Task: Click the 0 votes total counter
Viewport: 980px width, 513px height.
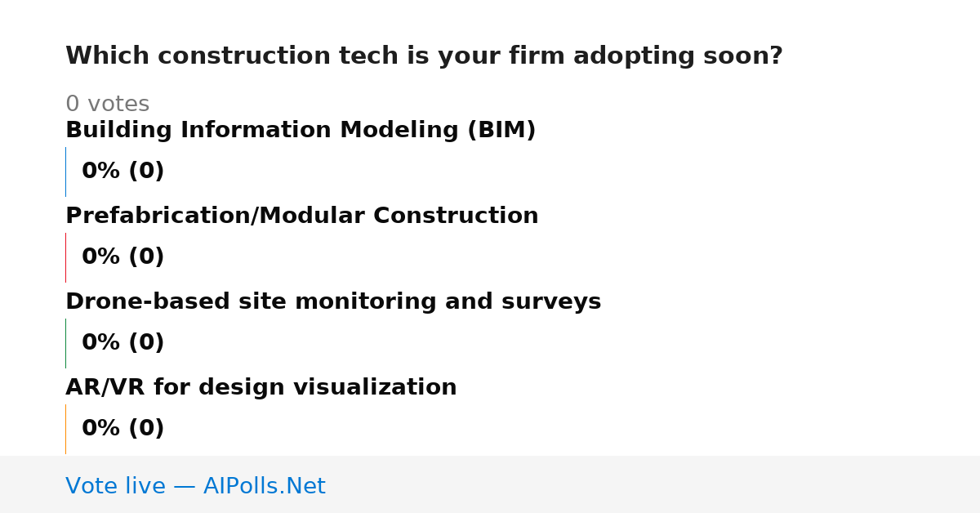Action: click(107, 105)
